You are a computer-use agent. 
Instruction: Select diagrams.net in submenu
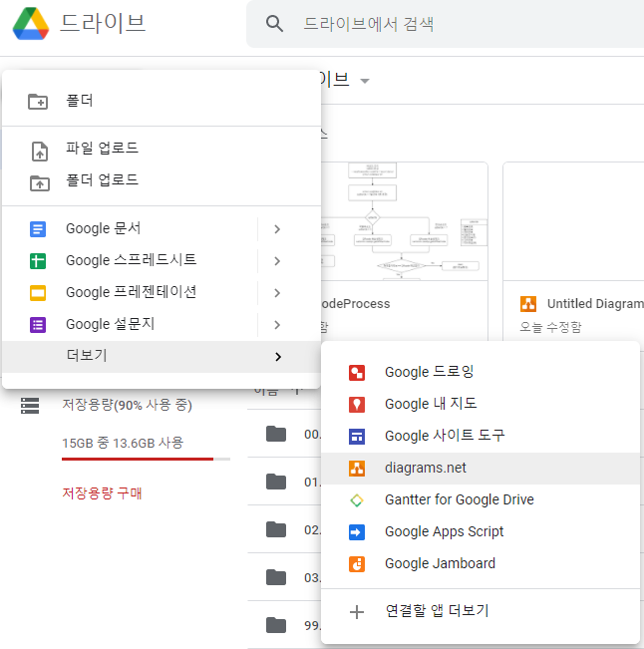pyautogui.click(x=481, y=469)
